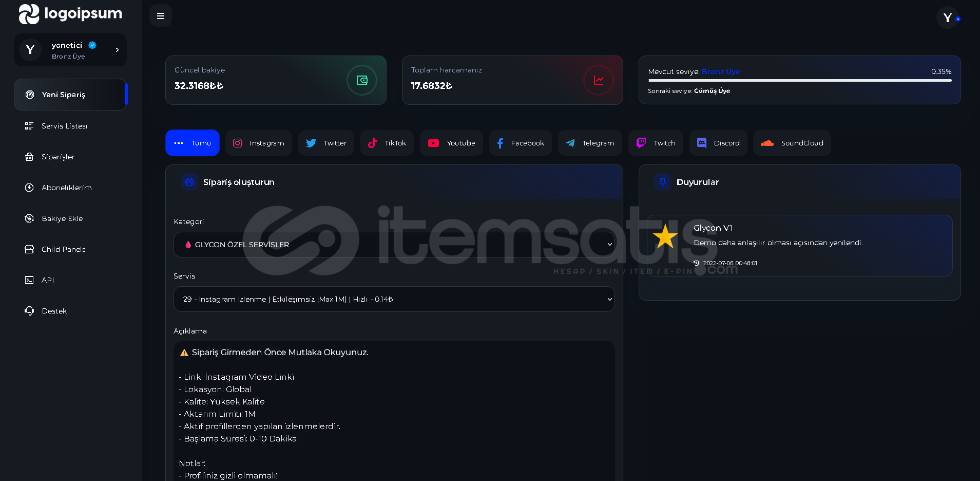Viewport: 980px width, 481px height.
Task: Open Yeni Sipariş in the sidebar
Action: (70, 95)
